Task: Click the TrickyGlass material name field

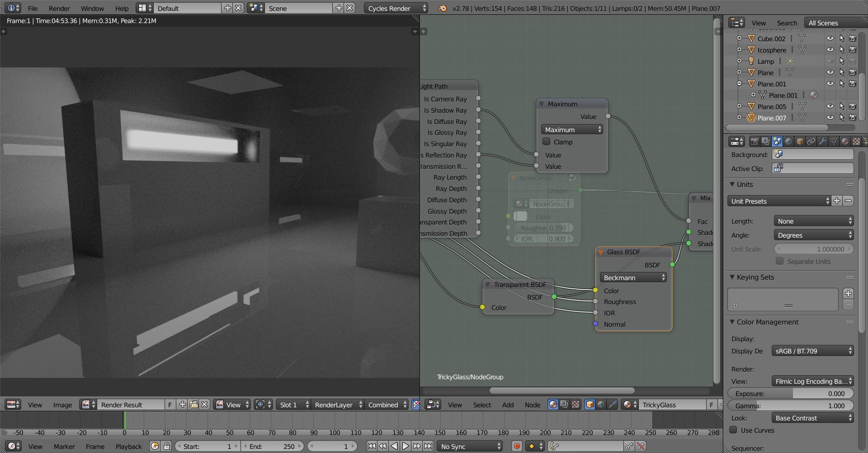Action: (x=674, y=405)
